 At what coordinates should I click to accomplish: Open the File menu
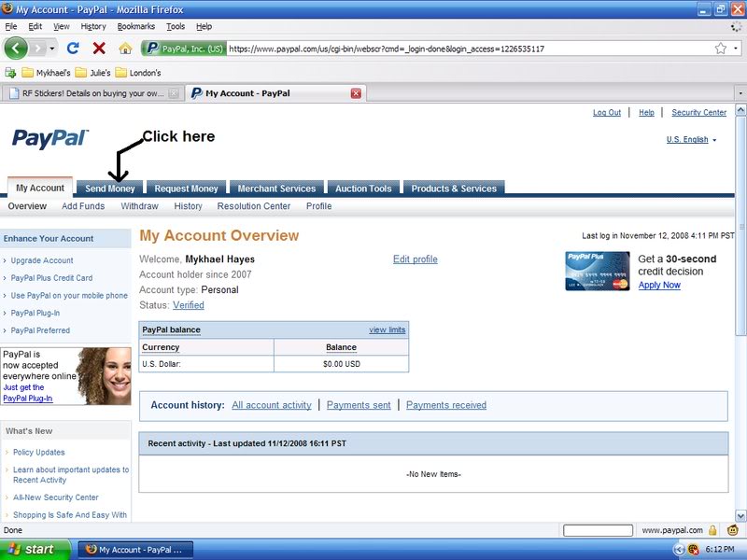coord(10,27)
